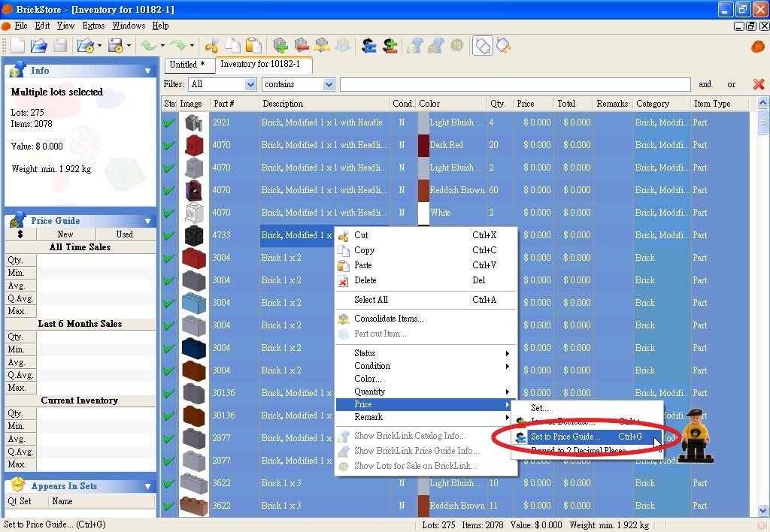Click the scroll-down arrow of inventory scrollbar
This screenshot has height=532, width=770.
pyautogui.click(x=762, y=510)
